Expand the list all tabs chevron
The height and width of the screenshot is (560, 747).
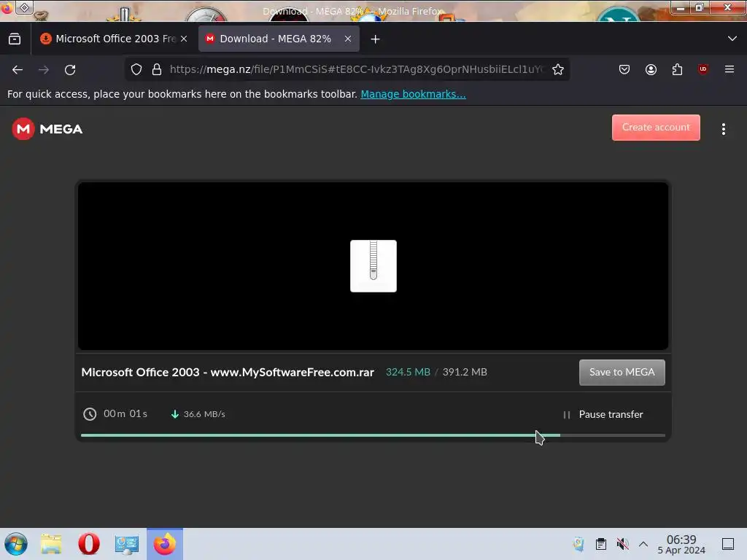(732, 39)
